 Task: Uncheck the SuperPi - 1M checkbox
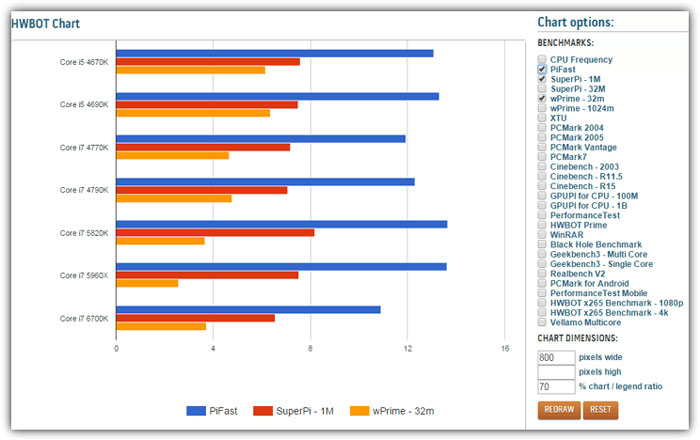[x=542, y=79]
